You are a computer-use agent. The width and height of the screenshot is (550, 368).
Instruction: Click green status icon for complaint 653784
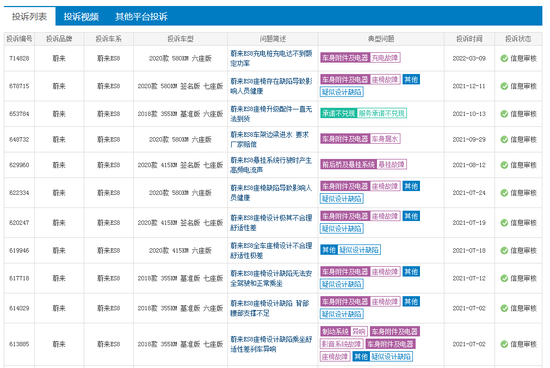[504, 114]
